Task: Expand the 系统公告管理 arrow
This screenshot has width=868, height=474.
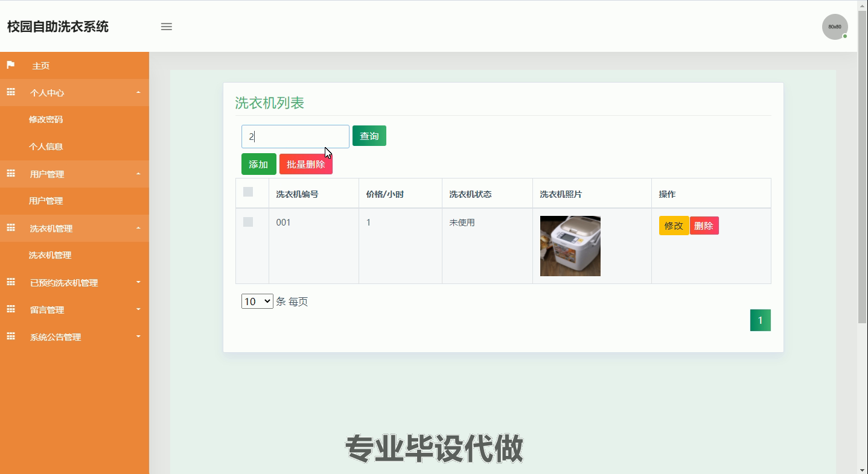Action: (138, 337)
